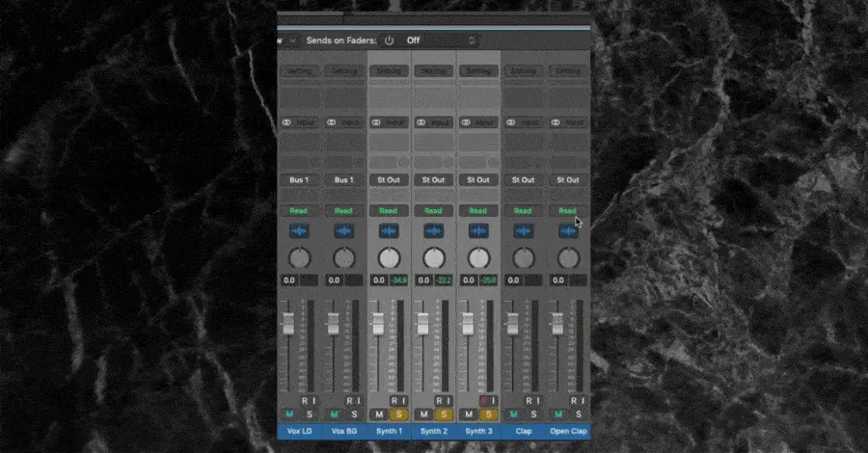Click the Synth 2 waveform track icon

(433, 231)
